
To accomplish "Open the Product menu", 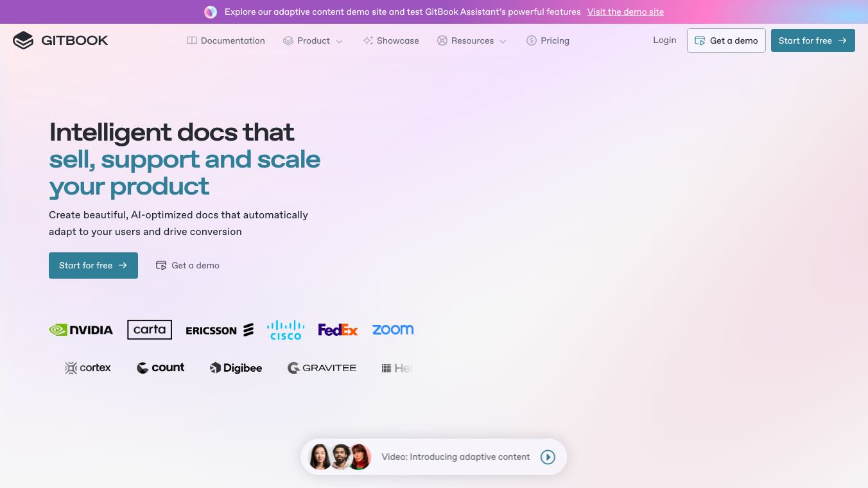I will [x=313, y=40].
